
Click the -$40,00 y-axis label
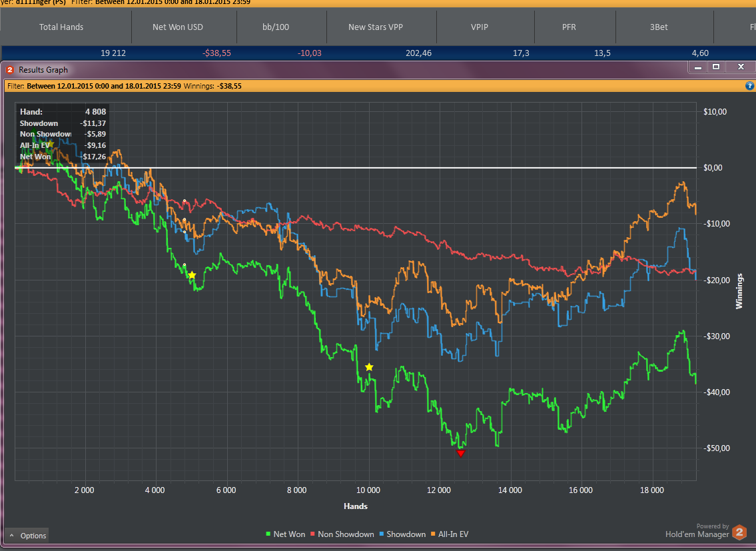(716, 392)
